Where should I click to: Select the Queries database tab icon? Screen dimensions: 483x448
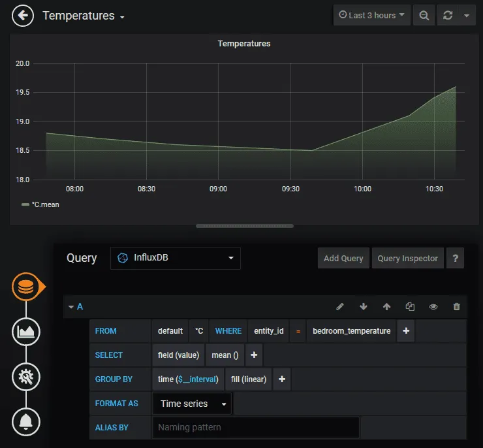click(26, 287)
